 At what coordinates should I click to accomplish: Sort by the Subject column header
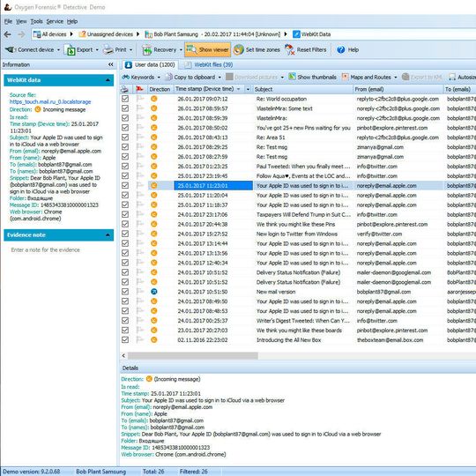pyautogui.click(x=302, y=89)
